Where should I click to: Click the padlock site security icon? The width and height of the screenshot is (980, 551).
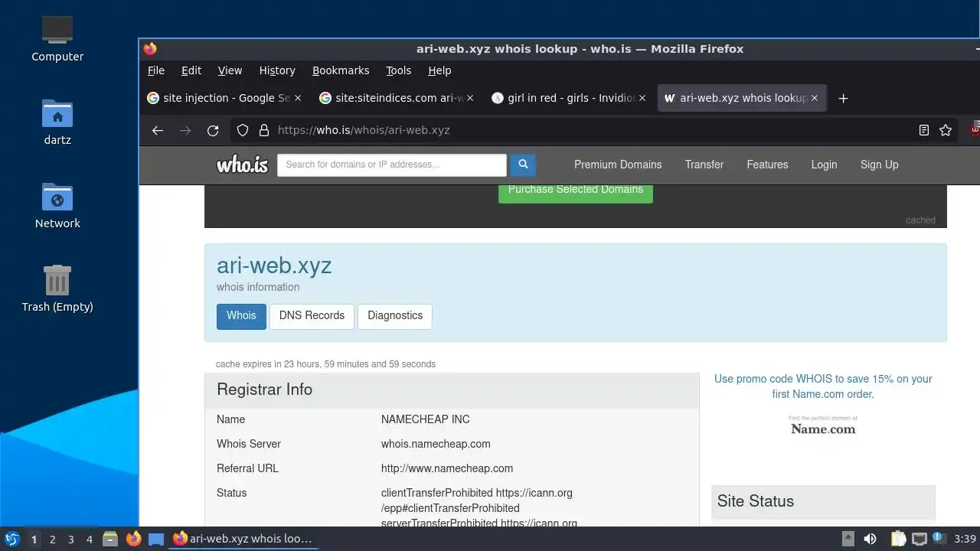(x=264, y=130)
